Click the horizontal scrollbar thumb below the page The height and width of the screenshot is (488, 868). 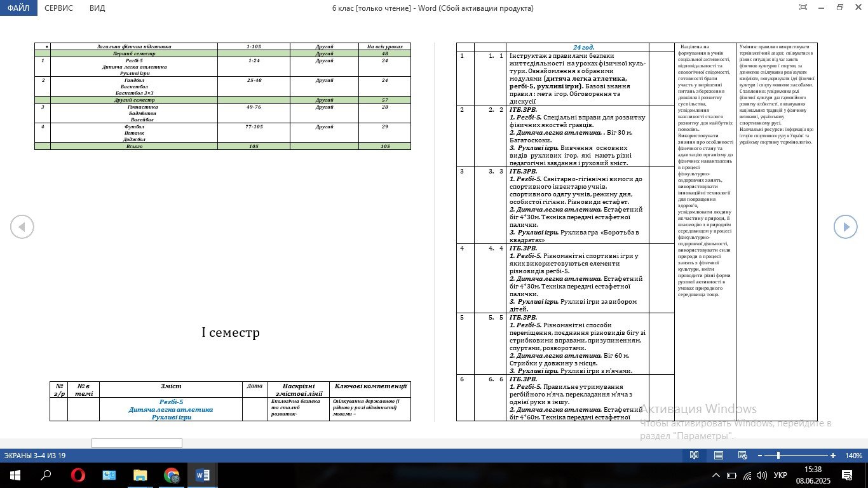pyautogui.click(x=137, y=443)
